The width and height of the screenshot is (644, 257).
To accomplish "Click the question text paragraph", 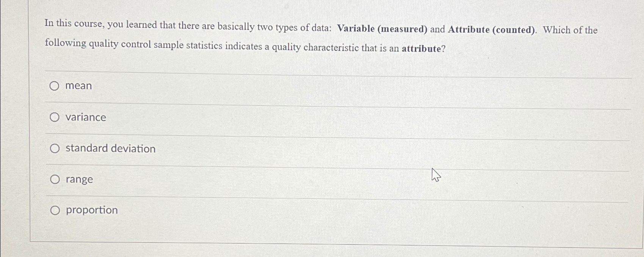I will coord(265,36).
